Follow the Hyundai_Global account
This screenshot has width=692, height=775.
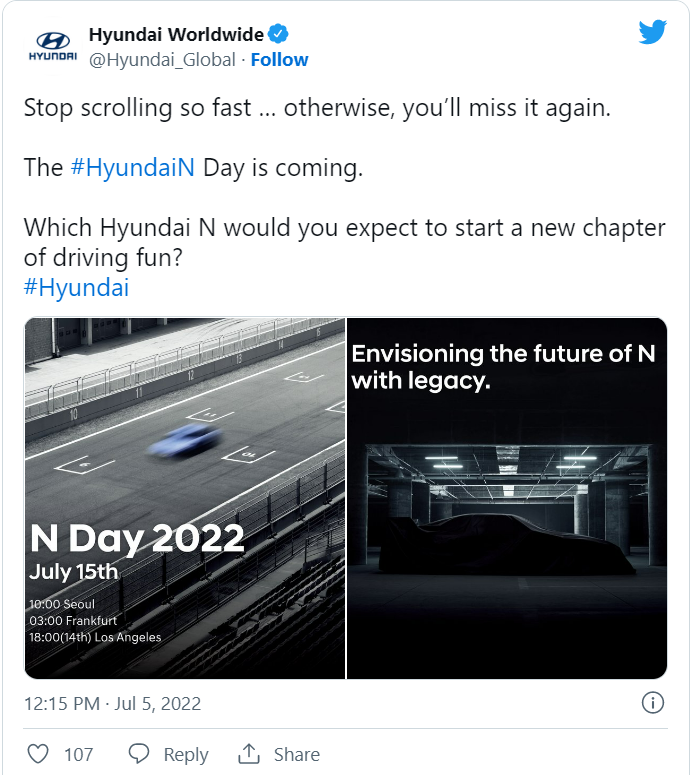(279, 60)
